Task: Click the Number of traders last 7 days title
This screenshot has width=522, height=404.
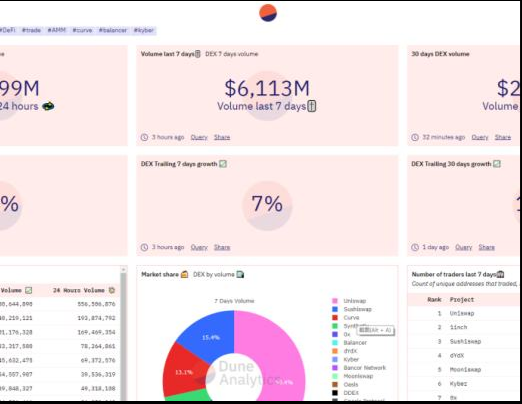Action: point(458,274)
